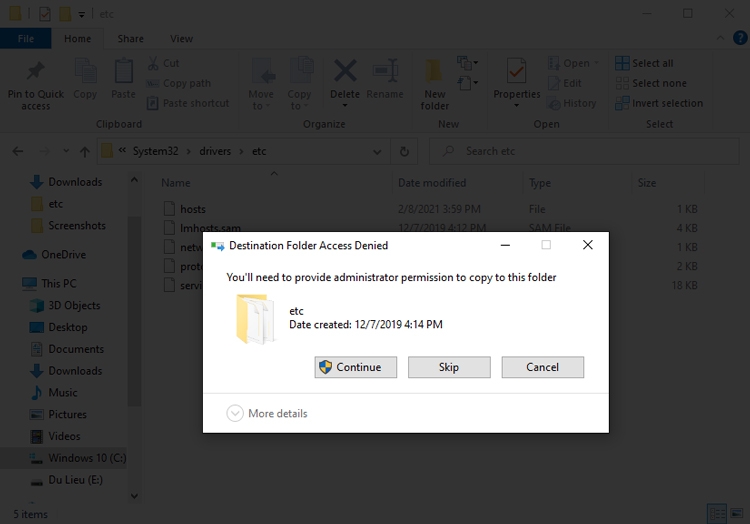Screen dimensions: 750x524
Task: Open Downloads in Quick access
Action: [x=67, y=182]
